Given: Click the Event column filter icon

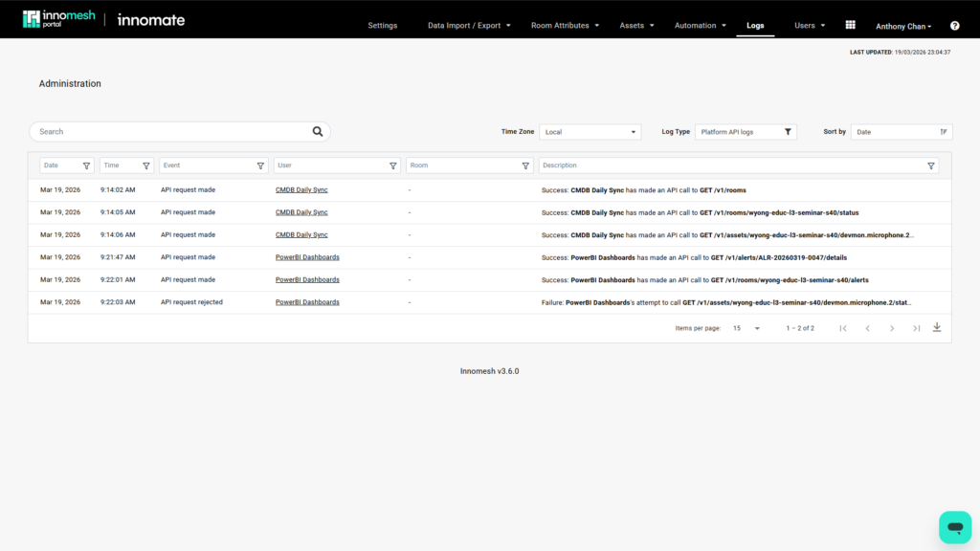Looking at the screenshot, I should [x=260, y=165].
